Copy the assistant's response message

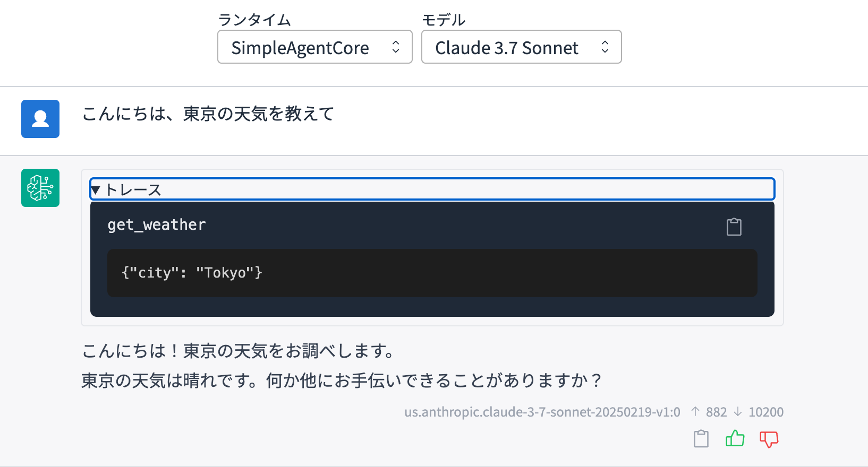tap(701, 438)
